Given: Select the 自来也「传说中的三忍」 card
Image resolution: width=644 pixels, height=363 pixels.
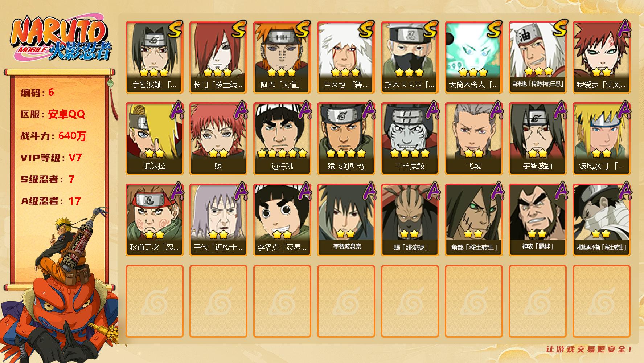Looking at the screenshot, I should click(537, 57).
